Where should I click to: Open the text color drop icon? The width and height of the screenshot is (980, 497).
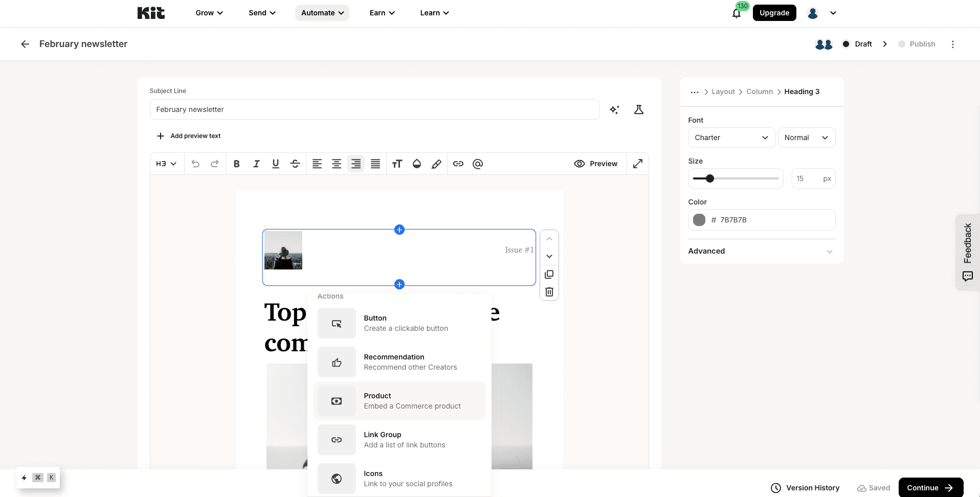(x=417, y=164)
